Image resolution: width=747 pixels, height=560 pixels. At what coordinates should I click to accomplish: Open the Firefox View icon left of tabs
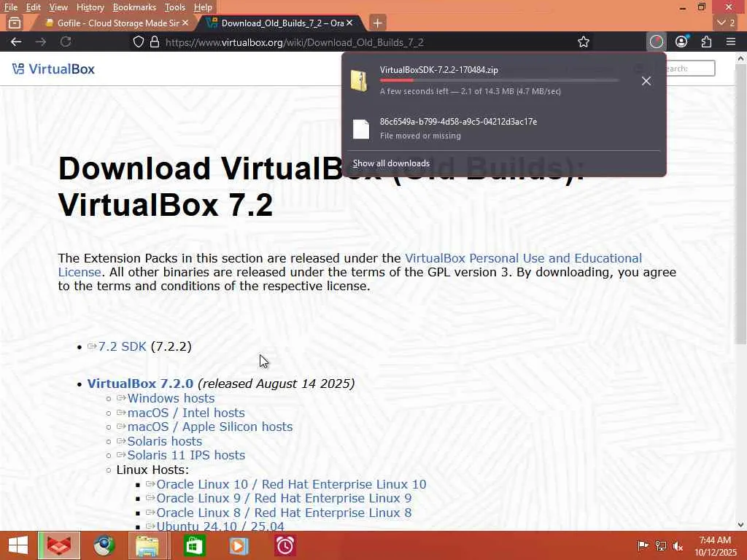15,23
